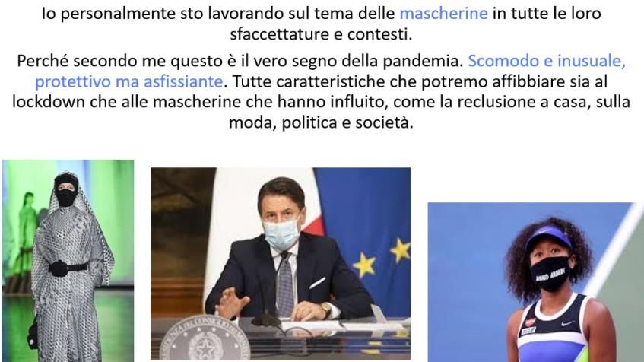Click the black mask with white lettering

point(550,273)
